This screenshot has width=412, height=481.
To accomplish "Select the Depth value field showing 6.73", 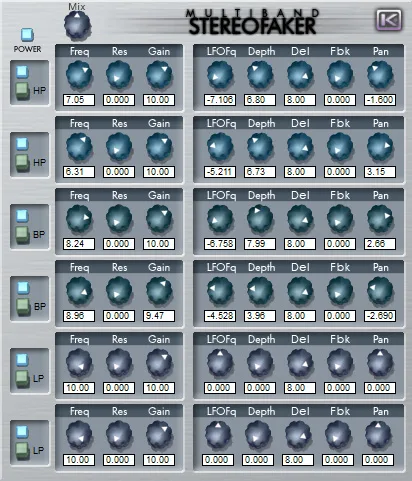I will (260, 172).
